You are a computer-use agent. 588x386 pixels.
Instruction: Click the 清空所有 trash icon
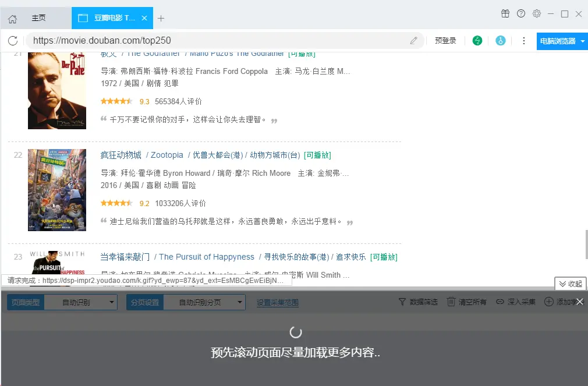tap(451, 302)
